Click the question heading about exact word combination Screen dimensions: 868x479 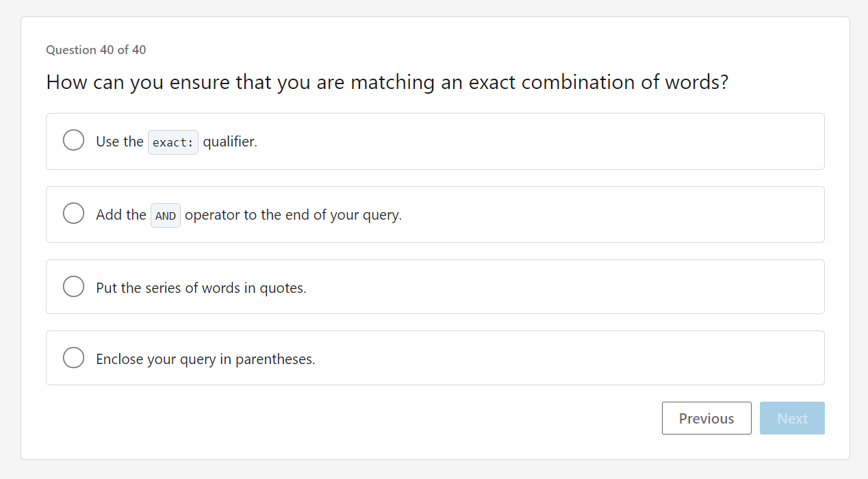point(387,82)
